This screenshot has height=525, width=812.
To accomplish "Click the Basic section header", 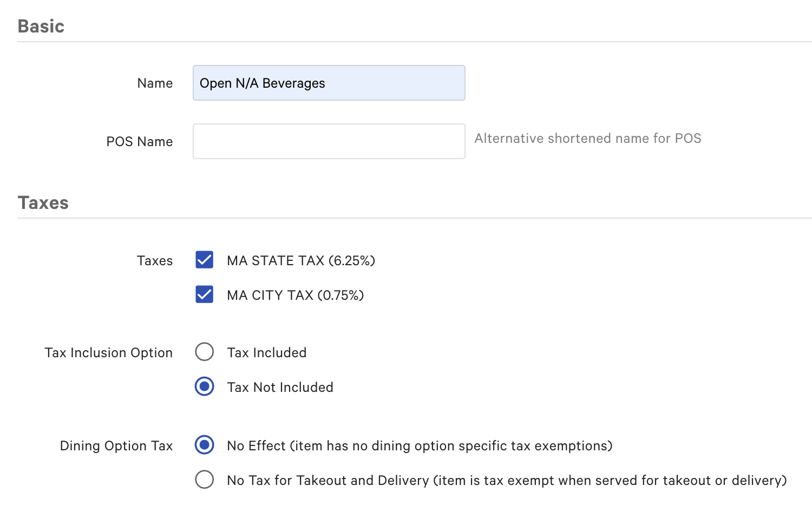I will tap(41, 25).
